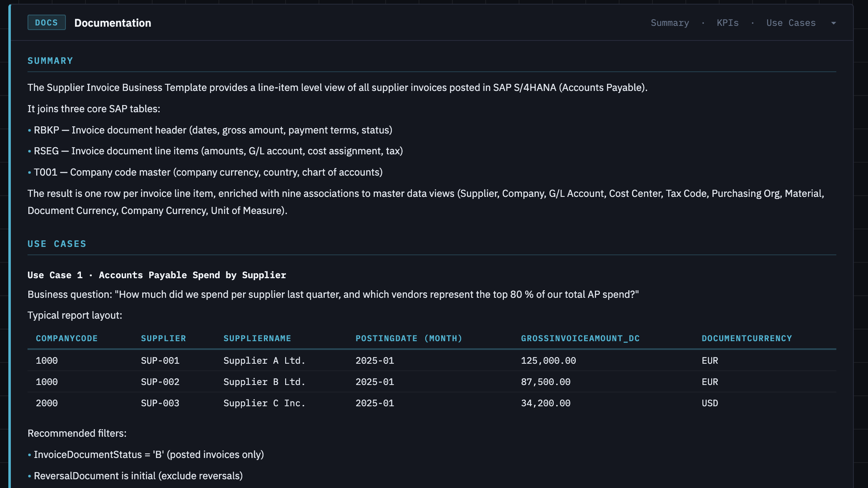
Task: Select the ReversalDocument exclusion filter
Action: [138, 475]
